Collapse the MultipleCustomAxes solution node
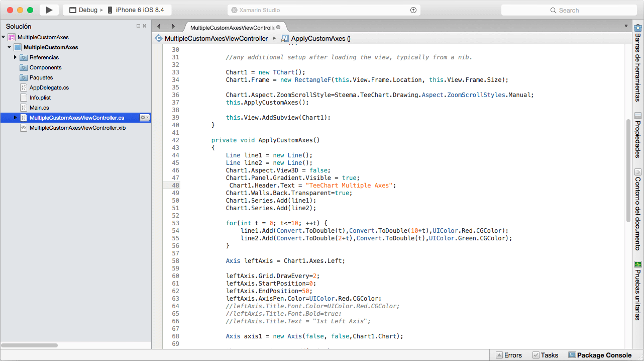The height and width of the screenshot is (361, 644). (x=4, y=37)
